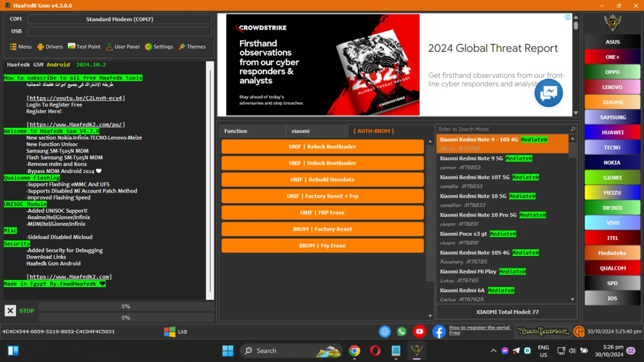This screenshot has width=644, height=362.
Task: Open the User Panel
Action: point(123,47)
